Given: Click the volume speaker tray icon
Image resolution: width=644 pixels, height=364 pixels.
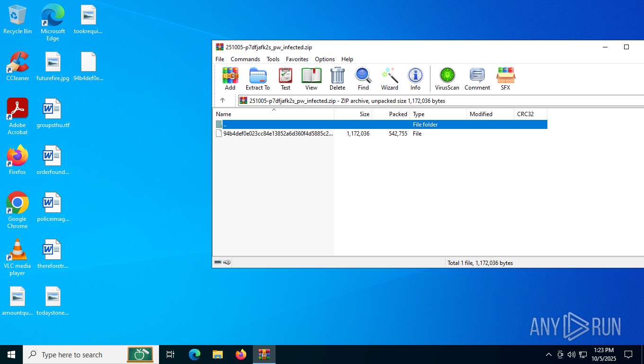Looking at the screenshot, I should coord(572,355).
